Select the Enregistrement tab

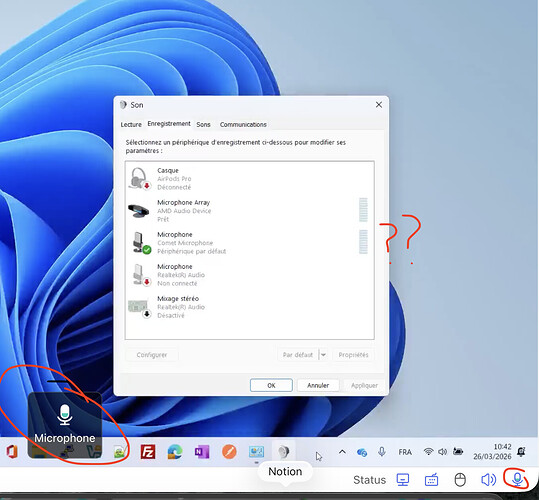(x=169, y=124)
